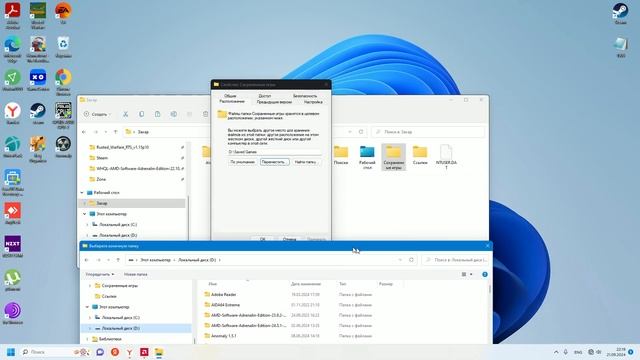Click the Paste icon in Explorer toolbar

(x=158, y=114)
